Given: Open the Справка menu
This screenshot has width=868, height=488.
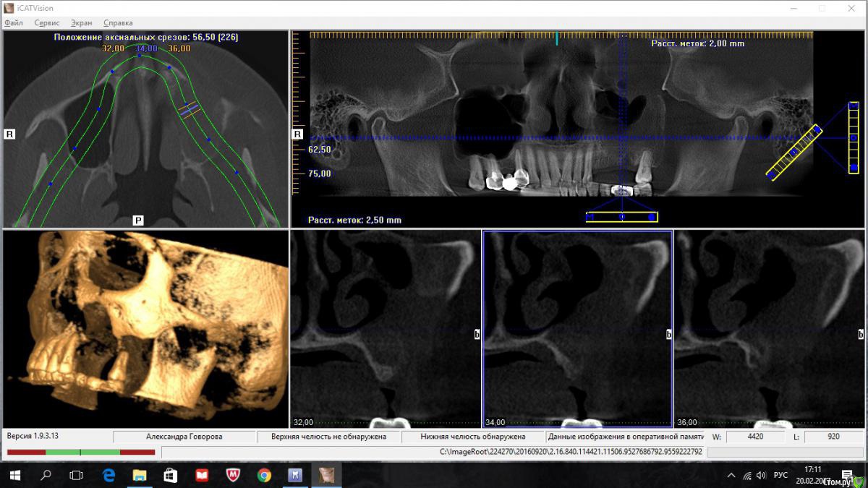Looking at the screenshot, I should [118, 23].
